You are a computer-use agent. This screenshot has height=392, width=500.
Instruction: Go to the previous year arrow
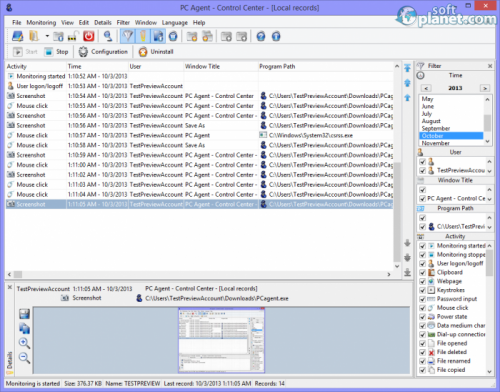point(426,88)
